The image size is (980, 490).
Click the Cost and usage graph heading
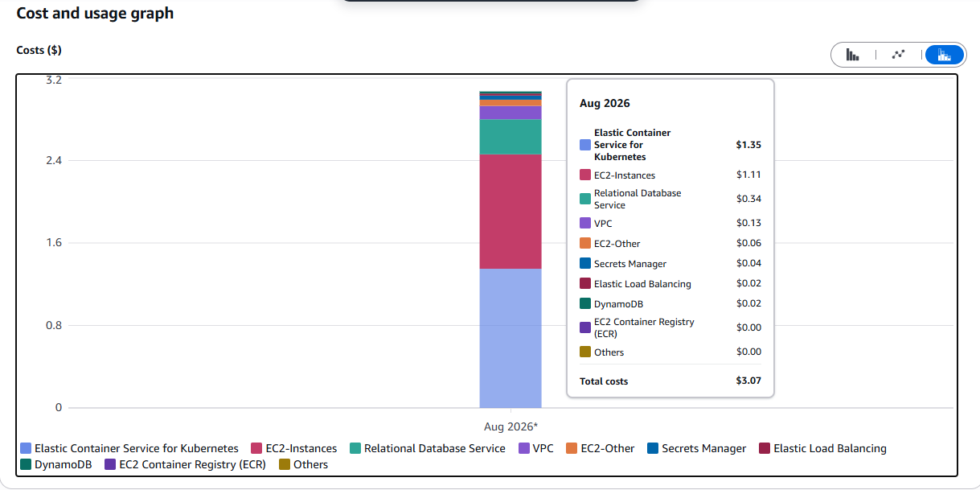(x=95, y=13)
